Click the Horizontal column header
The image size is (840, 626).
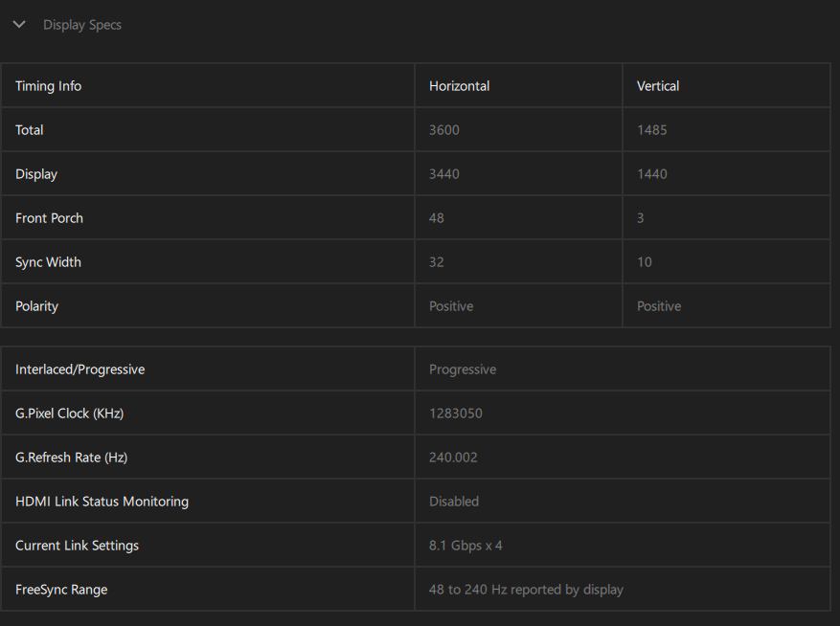pos(459,86)
